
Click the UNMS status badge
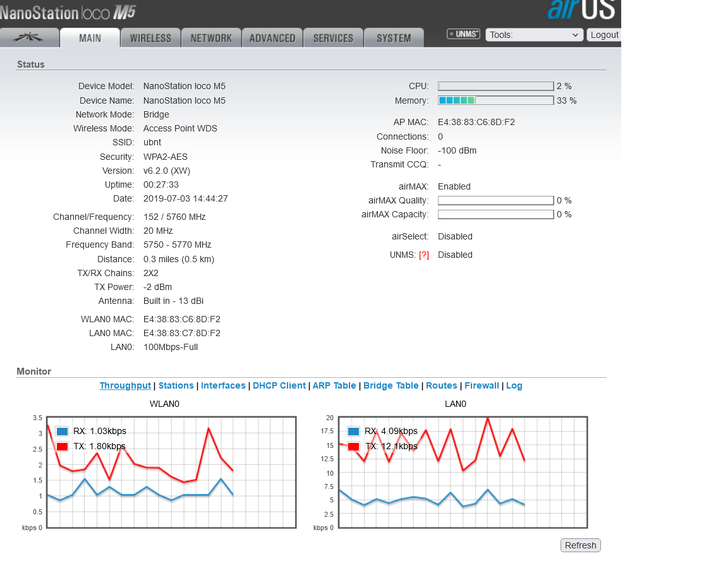463,34
